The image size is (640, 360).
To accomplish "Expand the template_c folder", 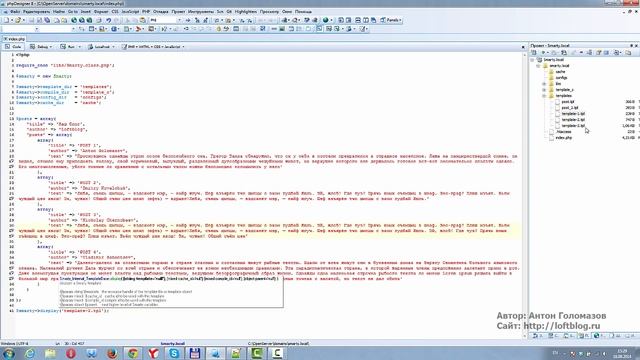I will point(544,90).
